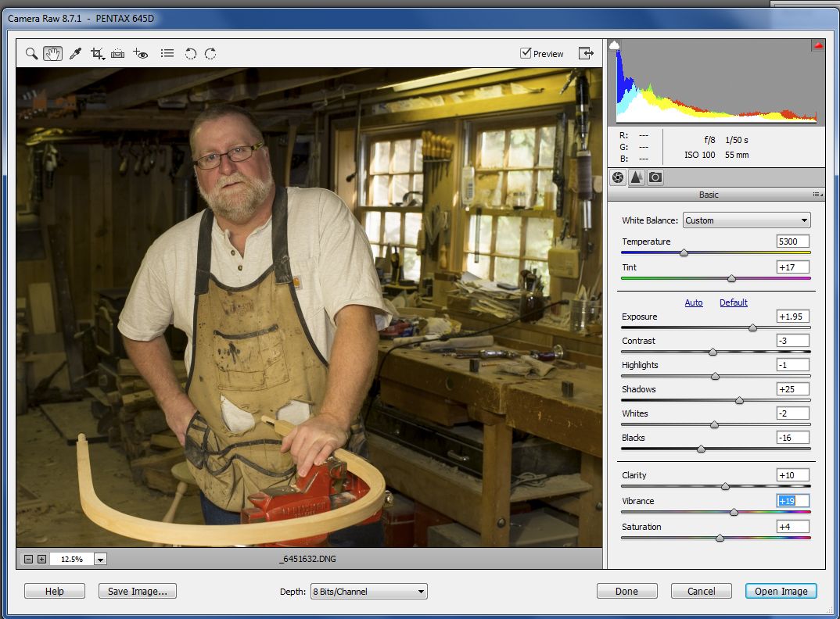Activate the White Balance eyedropper tool
The width and height of the screenshot is (840, 619).
click(76, 53)
